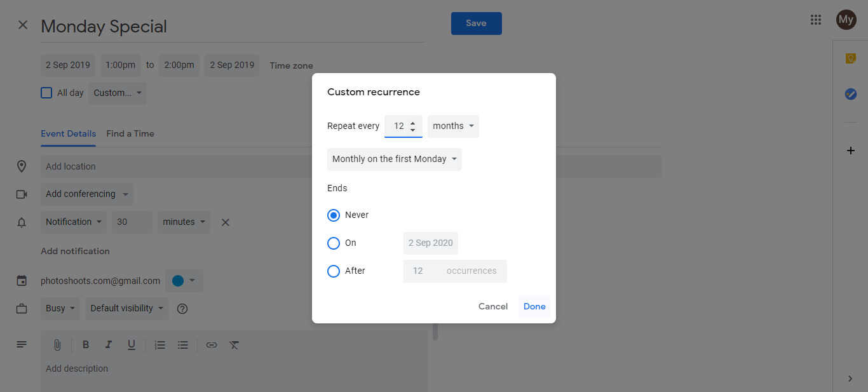The height and width of the screenshot is (392, 868).
Task: Open the months unit dropdown
Action: click(x=453, y=126)
